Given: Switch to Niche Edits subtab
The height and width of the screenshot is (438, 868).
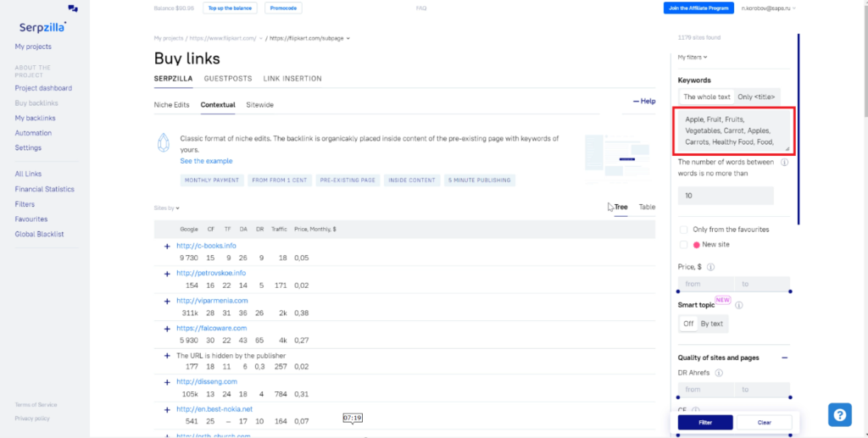Looking at the screenshot, I should pyautogui.click(x=171, y=105).
